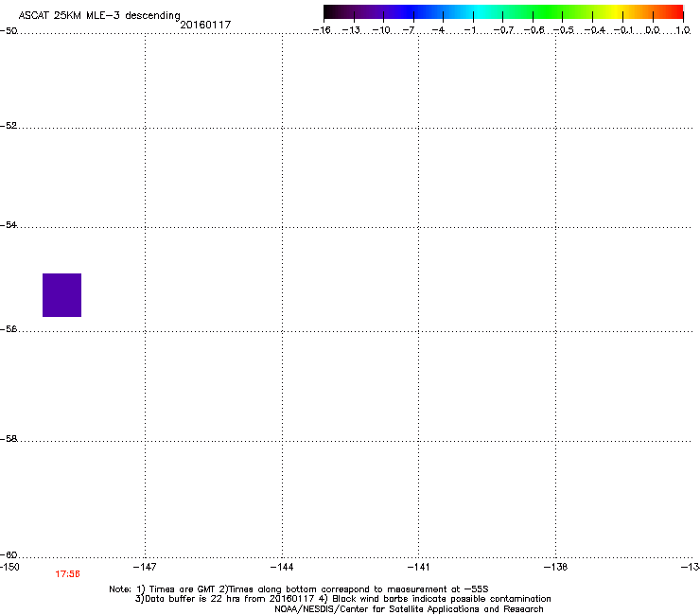Click the title 'ASCAT 25KM MLE-3 descending'
This screenshot has width=700, height=615.
(x=99, y=16)
